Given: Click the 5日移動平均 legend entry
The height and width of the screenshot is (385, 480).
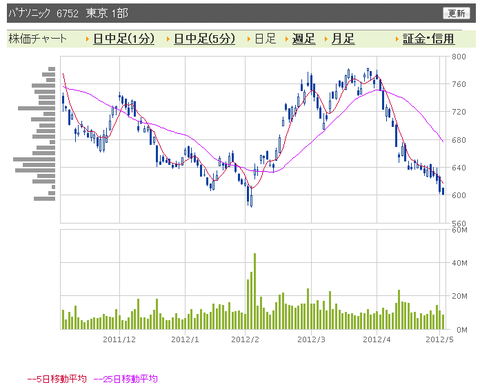Looking at the screenshot, I should [x=57, y=379].
